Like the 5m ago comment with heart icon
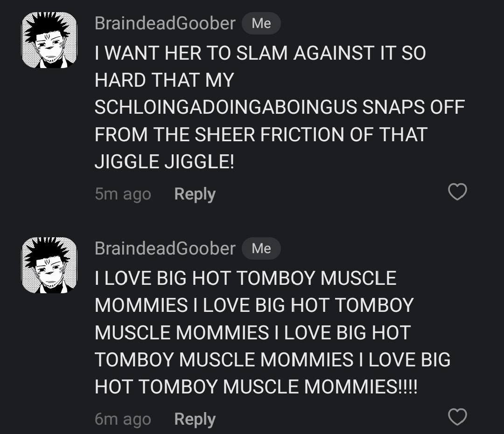The height and width of the screenshot is (434, 504). 457,192
